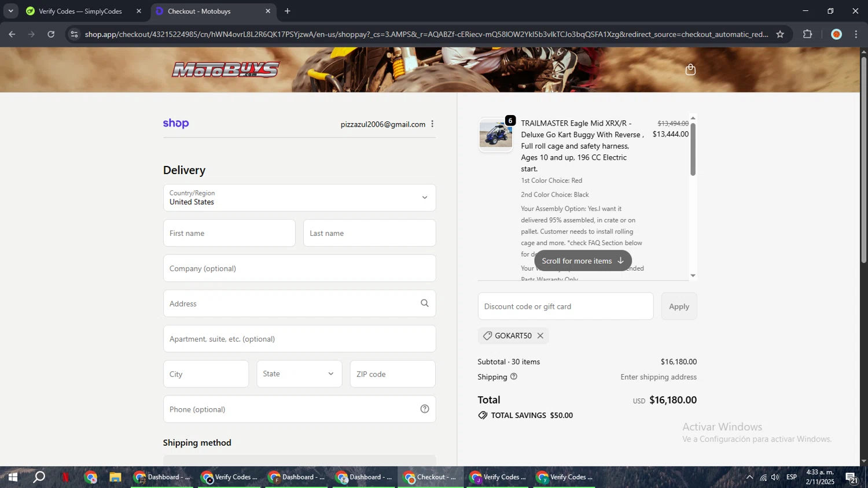Viewport: 868px width, 488px height.
Task: Open the tab search dropdown arrow
Action: (x=10, y=11)
